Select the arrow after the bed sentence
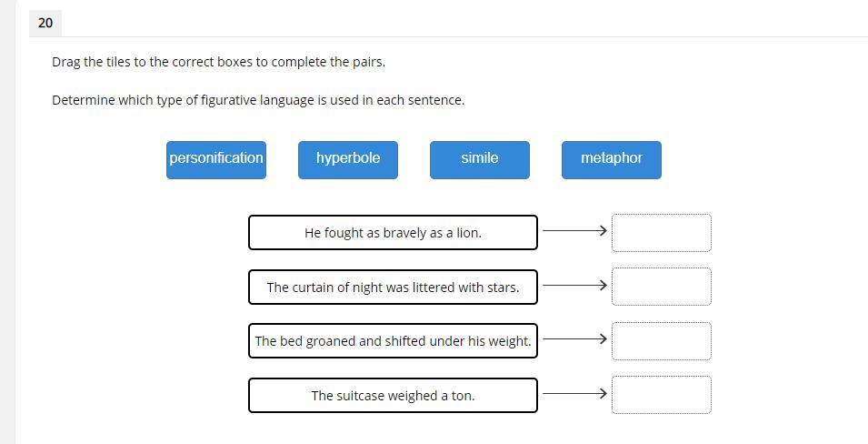 [x=574, y=339]
